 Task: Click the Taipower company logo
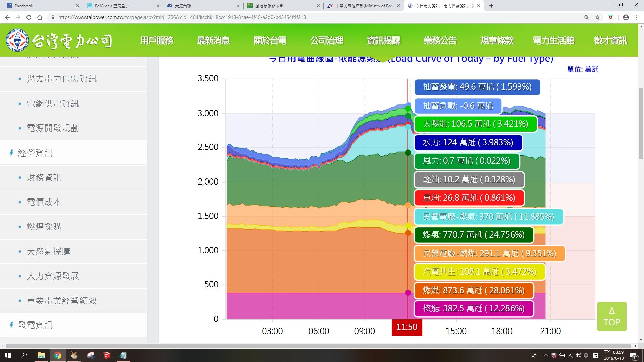[59, 40]
